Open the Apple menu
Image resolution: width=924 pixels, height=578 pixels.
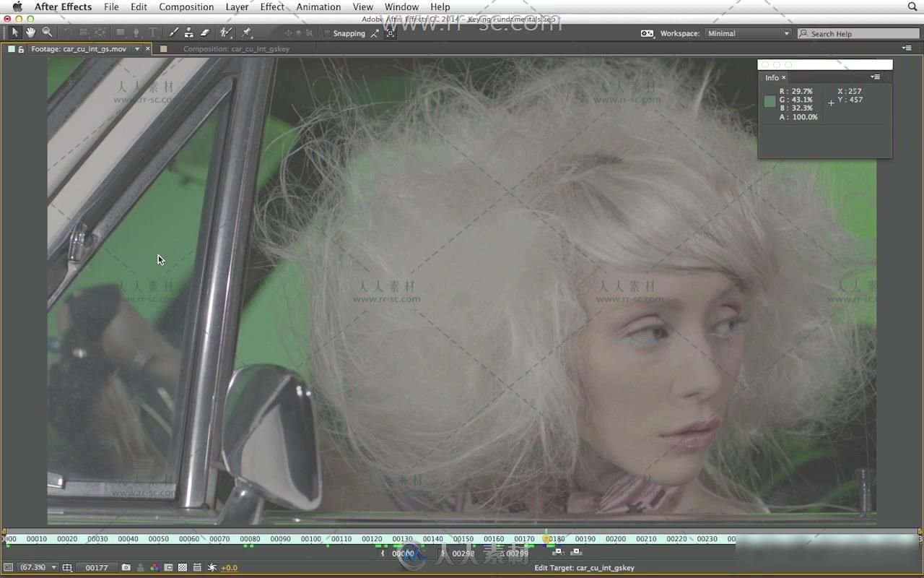17,7
